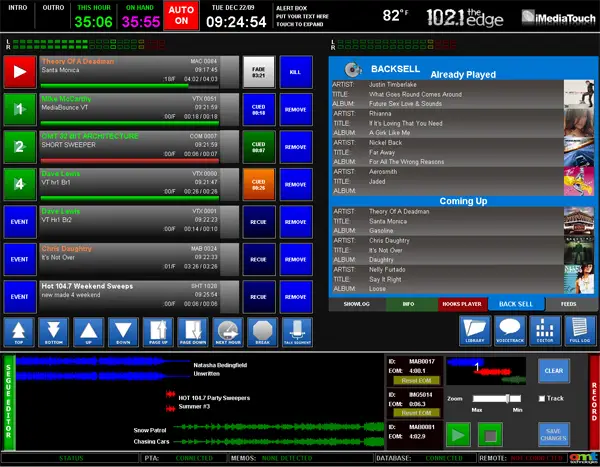Screen dimensions: 600x467
Task: Toggle the AUTO ON button
Action: click(x=181, y=15)
